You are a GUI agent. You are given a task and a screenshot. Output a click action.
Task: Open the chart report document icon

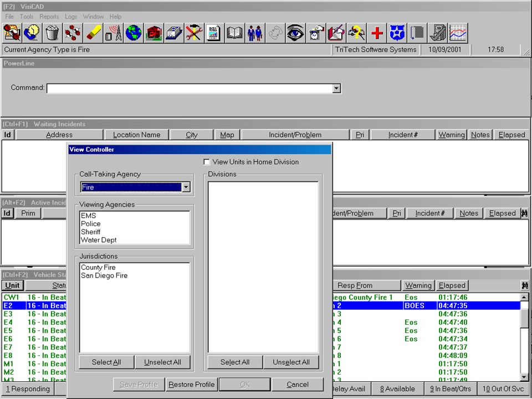point(214,33)
